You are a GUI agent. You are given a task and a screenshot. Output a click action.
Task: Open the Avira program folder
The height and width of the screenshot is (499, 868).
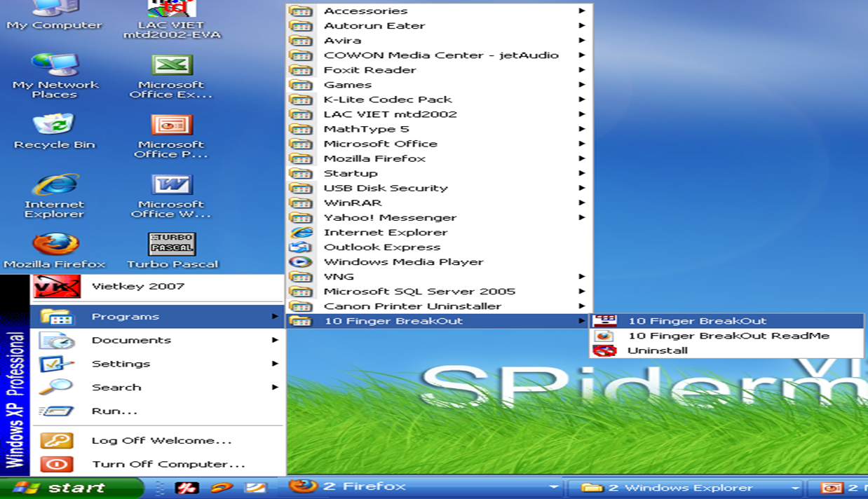coord(439,41)
